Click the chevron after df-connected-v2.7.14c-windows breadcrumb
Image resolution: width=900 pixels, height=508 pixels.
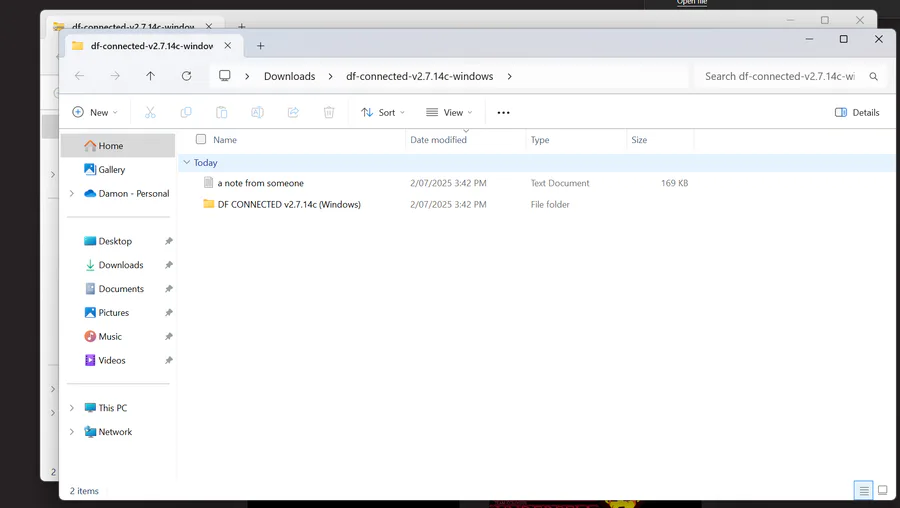click(x=509, y=76)
